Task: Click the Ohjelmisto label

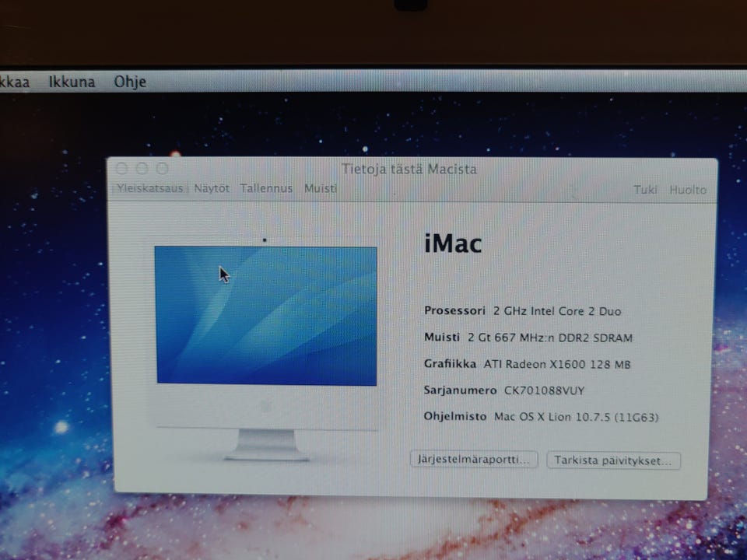Action: point(455,417)
